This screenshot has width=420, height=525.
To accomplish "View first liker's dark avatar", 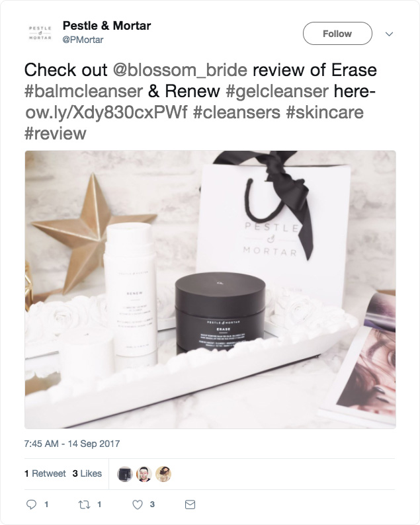I will (125, 474).
